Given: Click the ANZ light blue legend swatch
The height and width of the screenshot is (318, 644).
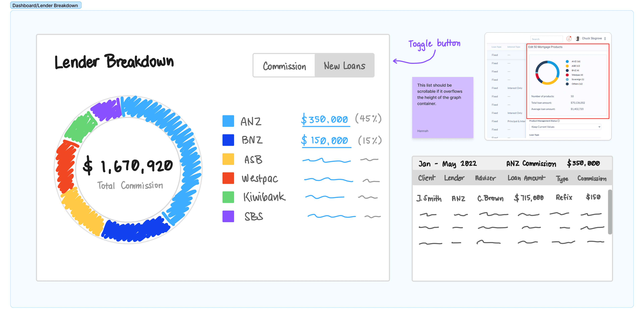Looking at the screenshot, I should [228, 121].
